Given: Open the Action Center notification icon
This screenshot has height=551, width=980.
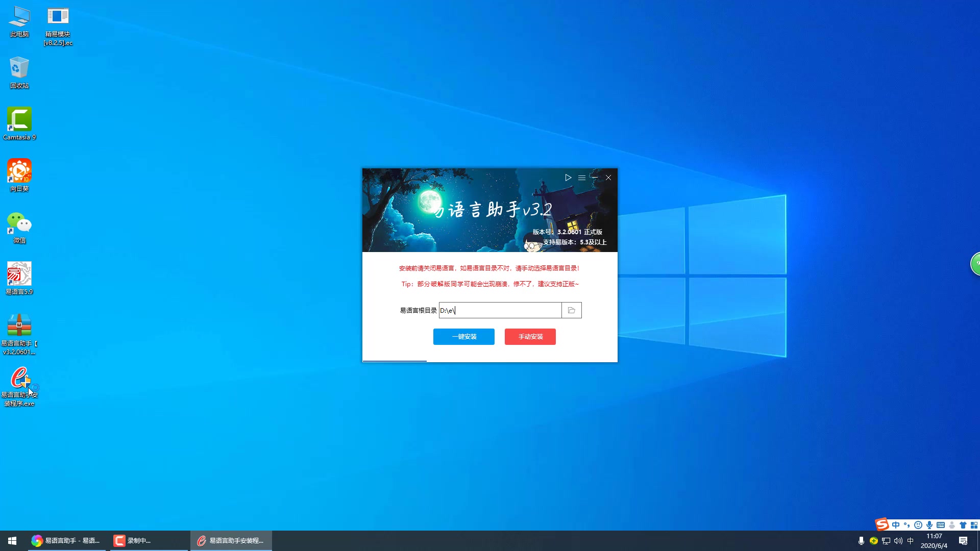Looking at the screenshot, I should click(x=963, y=541).
